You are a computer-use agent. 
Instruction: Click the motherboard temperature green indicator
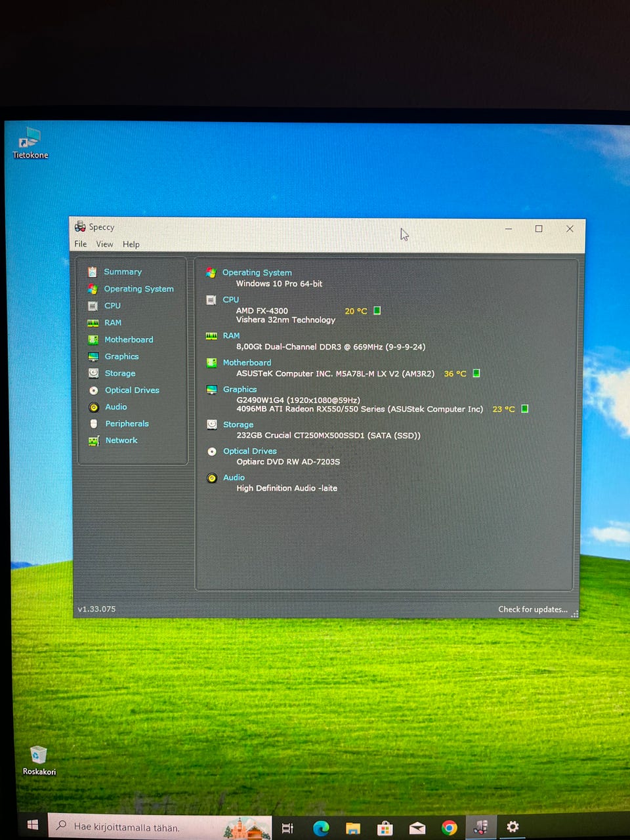[476, 373]
